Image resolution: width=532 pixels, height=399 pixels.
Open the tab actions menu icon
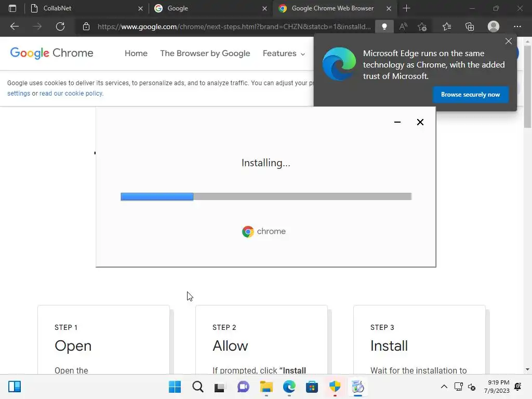pos(12,8)
